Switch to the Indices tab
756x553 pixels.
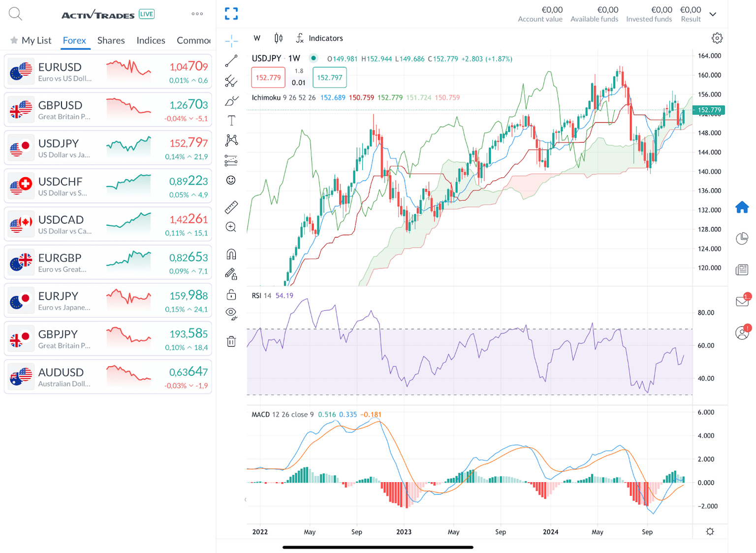point(151,40)
